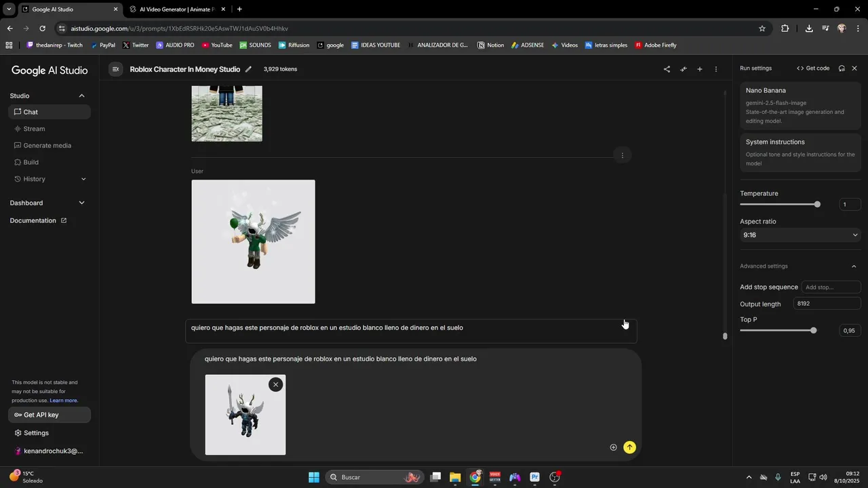
Task: Click the Google AI Studio logo
Action: click(x=50, y=70)
